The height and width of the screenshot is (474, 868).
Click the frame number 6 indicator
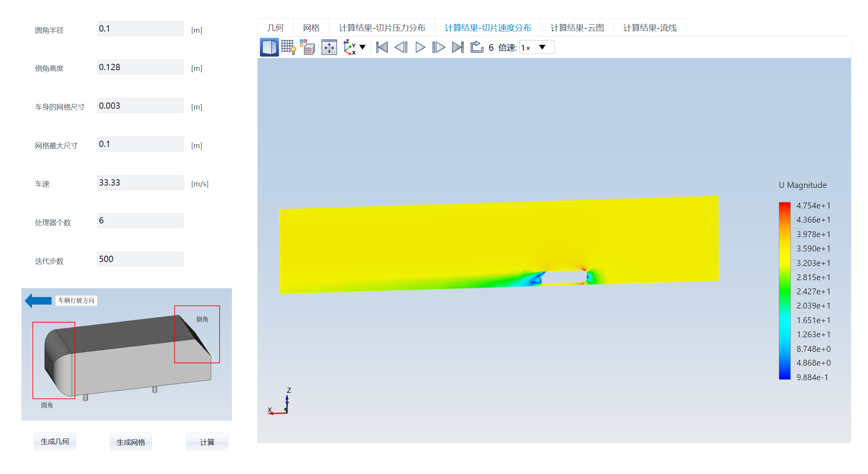tap(491, 48)
